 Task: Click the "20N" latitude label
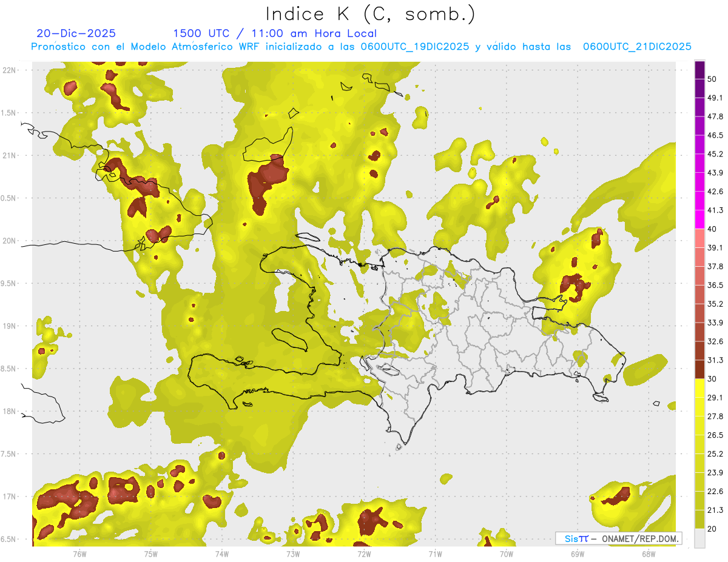pyautogui.click(x=10, y=241)
